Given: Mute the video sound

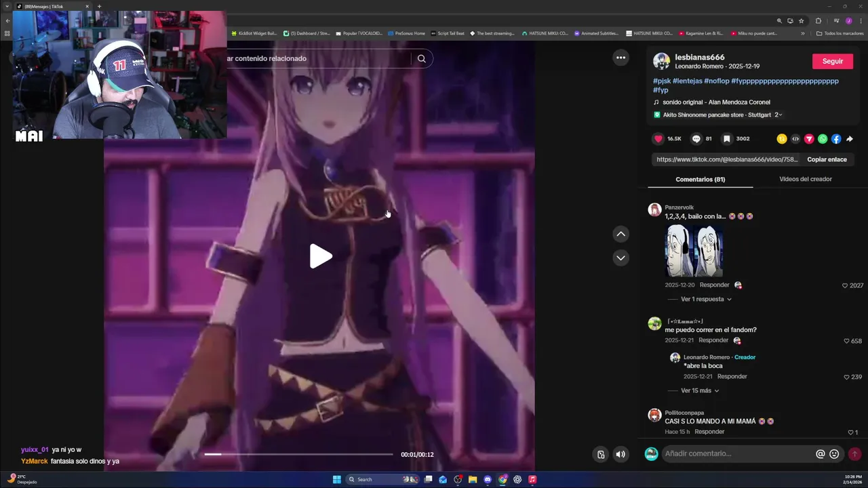Looking at the screenshot, I should click(620, 454).
